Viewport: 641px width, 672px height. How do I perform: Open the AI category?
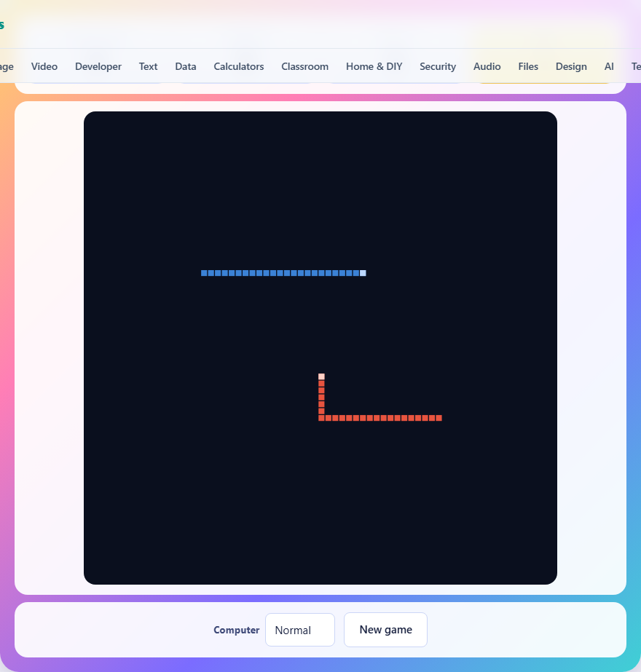click(x=609, y=66)
